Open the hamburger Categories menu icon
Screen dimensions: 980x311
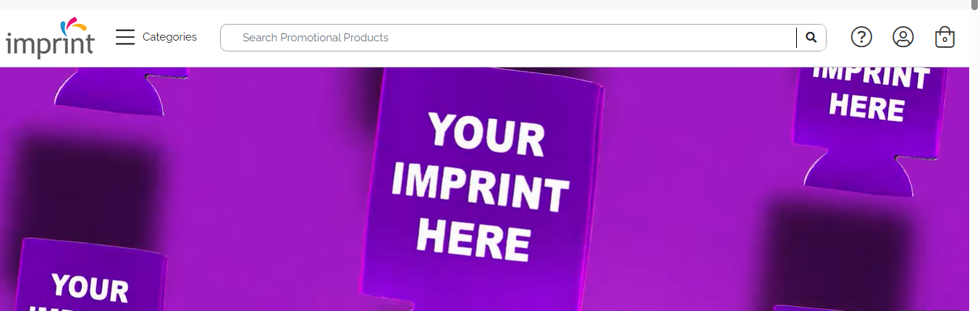click(x=125, y=37)
